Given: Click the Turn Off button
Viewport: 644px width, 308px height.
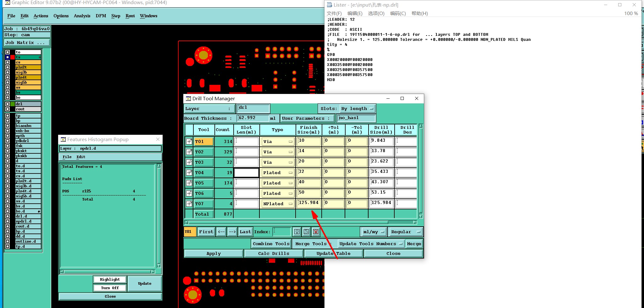Looking at the screenshot, I should (110, 288).
